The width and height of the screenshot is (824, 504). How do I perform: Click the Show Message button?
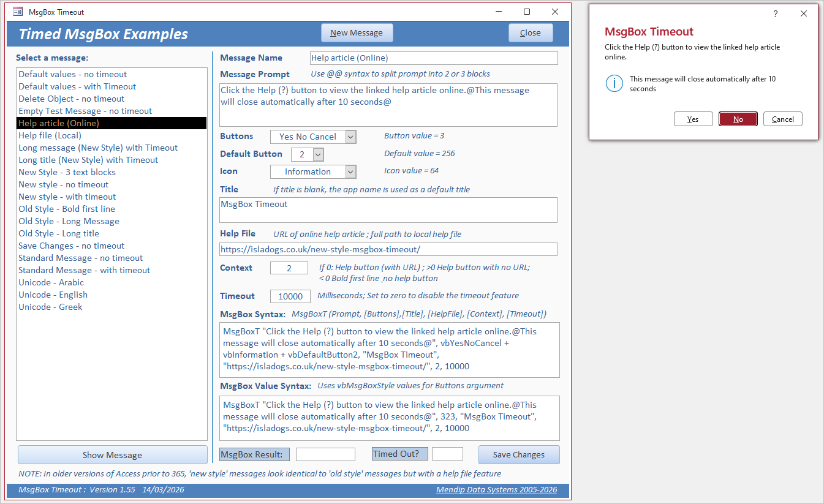[x=112, y=455]
